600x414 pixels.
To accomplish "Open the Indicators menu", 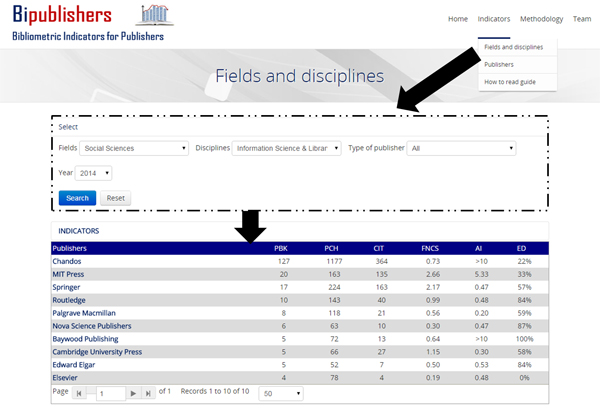I will [494, 19].
